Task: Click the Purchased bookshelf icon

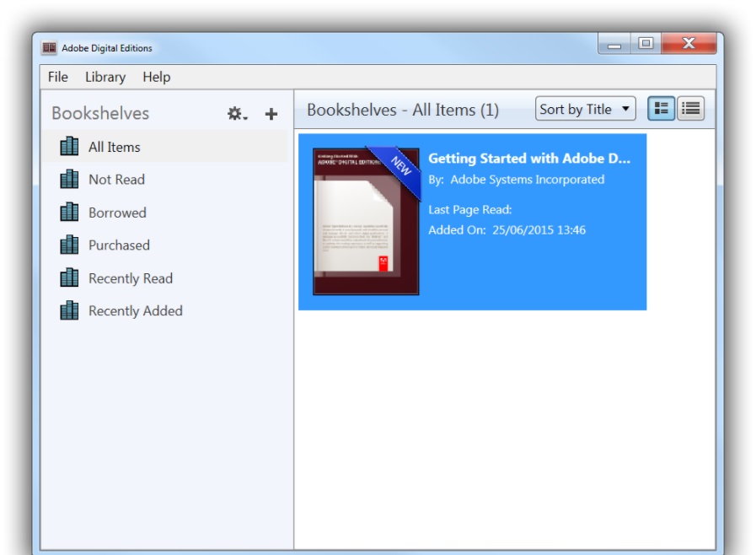Action: click(69, 245)
